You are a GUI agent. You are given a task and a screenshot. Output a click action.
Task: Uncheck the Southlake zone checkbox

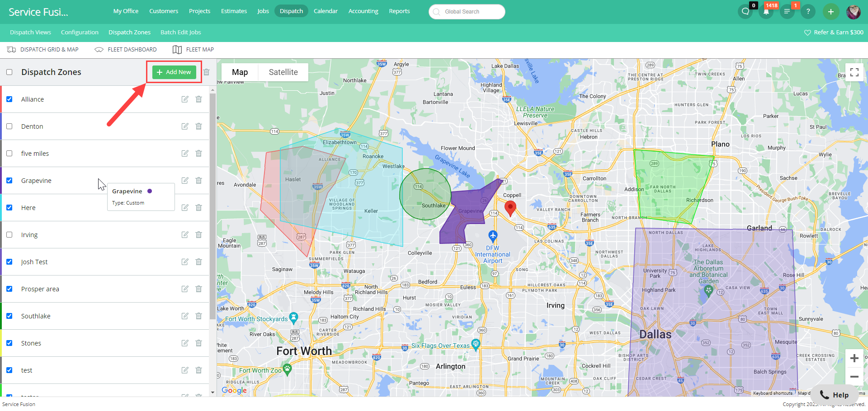[9, 316]
